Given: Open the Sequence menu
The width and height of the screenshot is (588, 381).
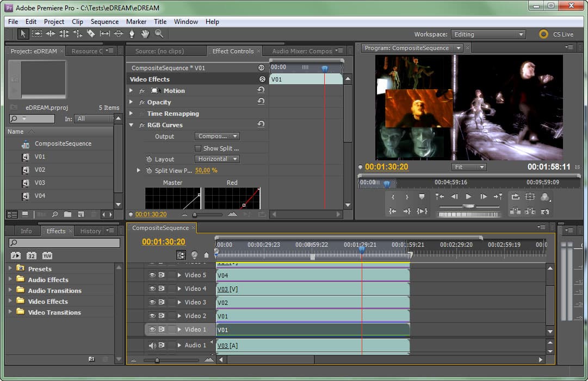Looking at the screenshot, I should coord(104,22).
